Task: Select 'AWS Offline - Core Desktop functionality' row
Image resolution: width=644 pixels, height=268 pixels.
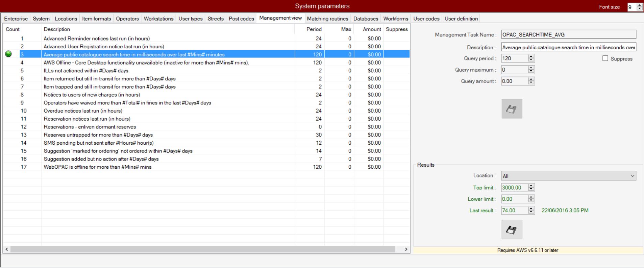Action: (x=206, y=63)
